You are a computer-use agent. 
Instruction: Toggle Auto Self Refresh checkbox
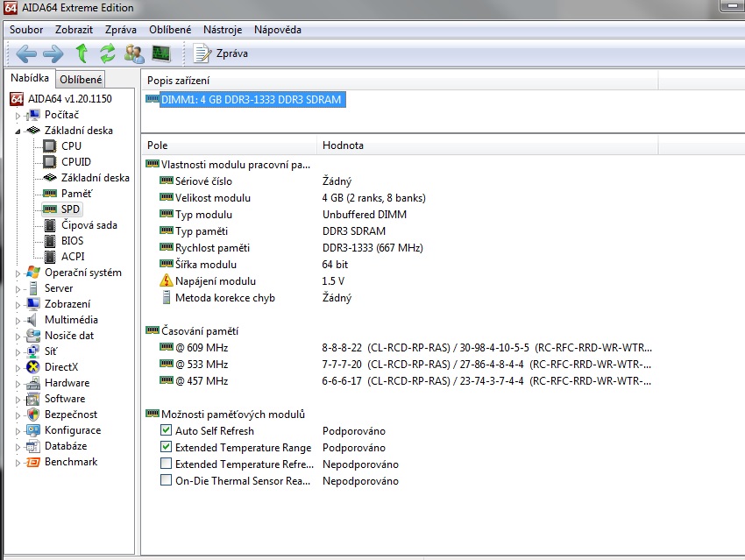click(166, 430)
